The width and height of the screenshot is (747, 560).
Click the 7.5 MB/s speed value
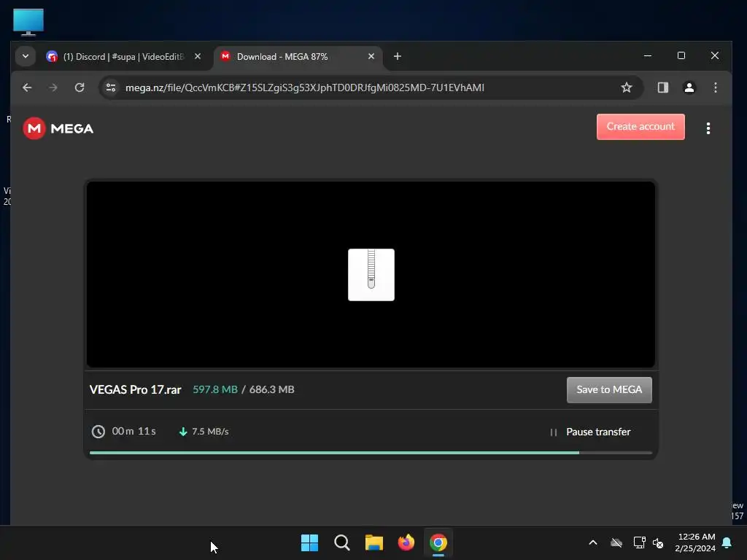click(210, 432)
